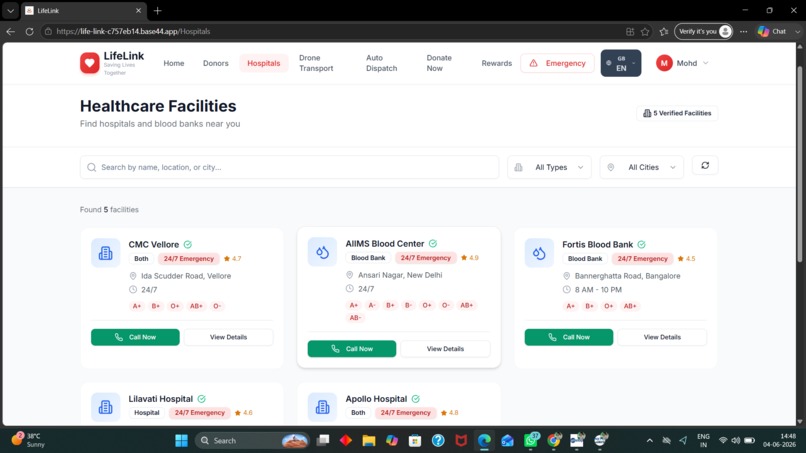Click the star rating 4.7 on CMC Vellore
Screen dimensions: 806x453
coord(232,259)
